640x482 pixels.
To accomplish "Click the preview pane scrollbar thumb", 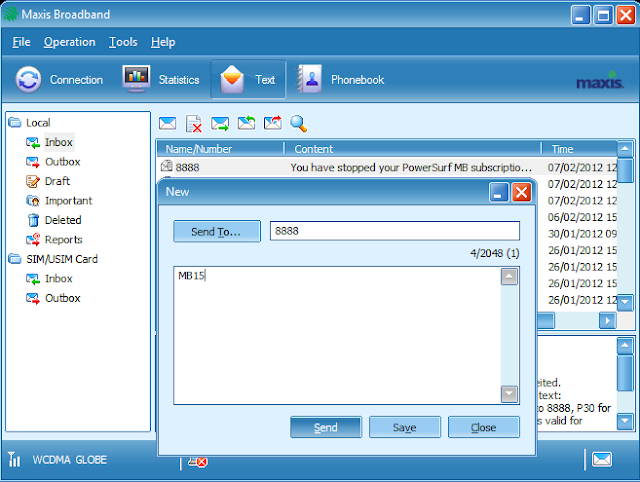I will pyautogui.click(x=625, y=373).
